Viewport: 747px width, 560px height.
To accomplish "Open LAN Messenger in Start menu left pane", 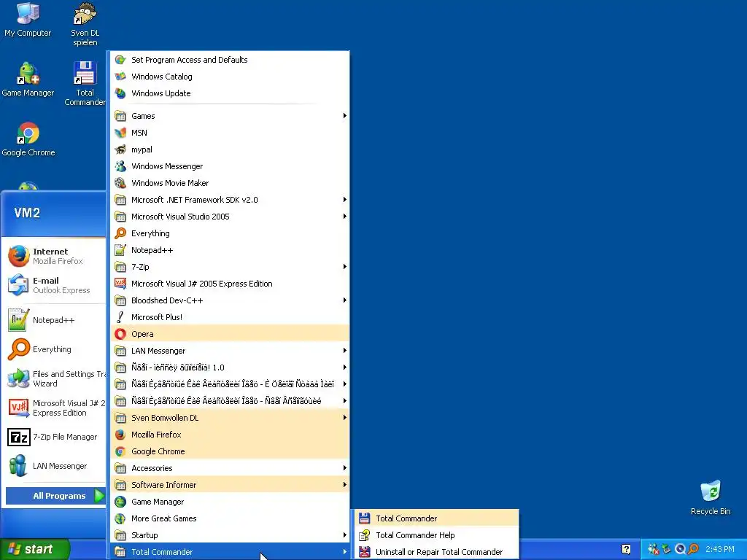I will [x=53, y=466].
